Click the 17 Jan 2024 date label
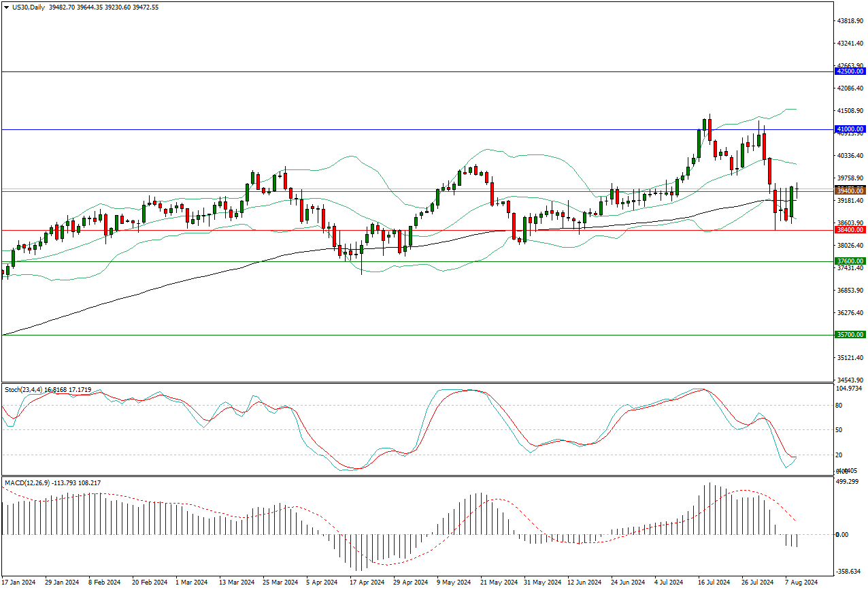 click(x=19, y=583)
